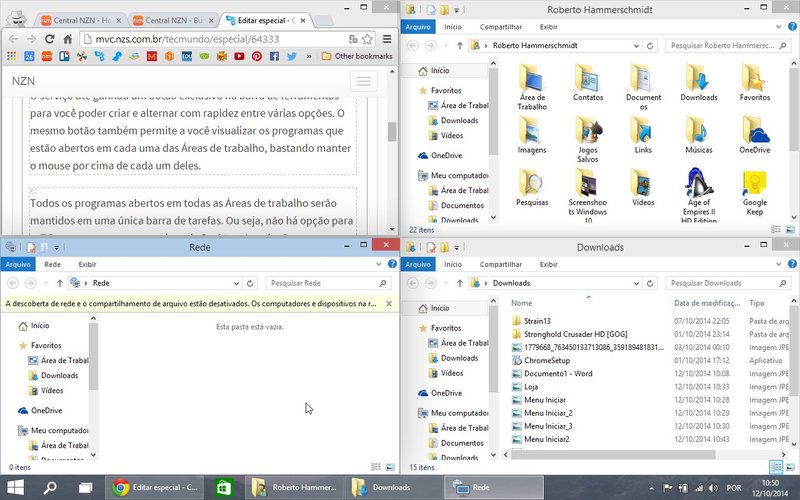Viewport: 800px width, 500px height.
Task: Open taskbar Search magnifier
Action: click(50, 488)
